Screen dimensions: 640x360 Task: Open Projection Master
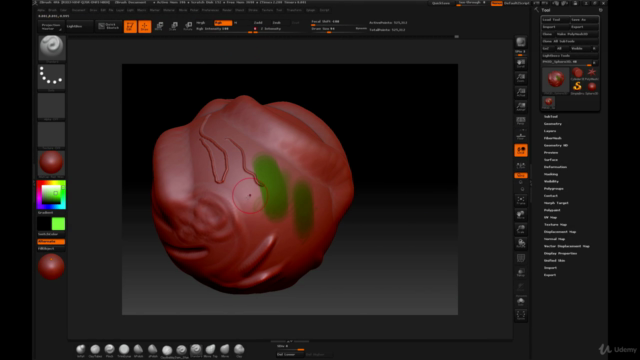click(x=51, y=27)
